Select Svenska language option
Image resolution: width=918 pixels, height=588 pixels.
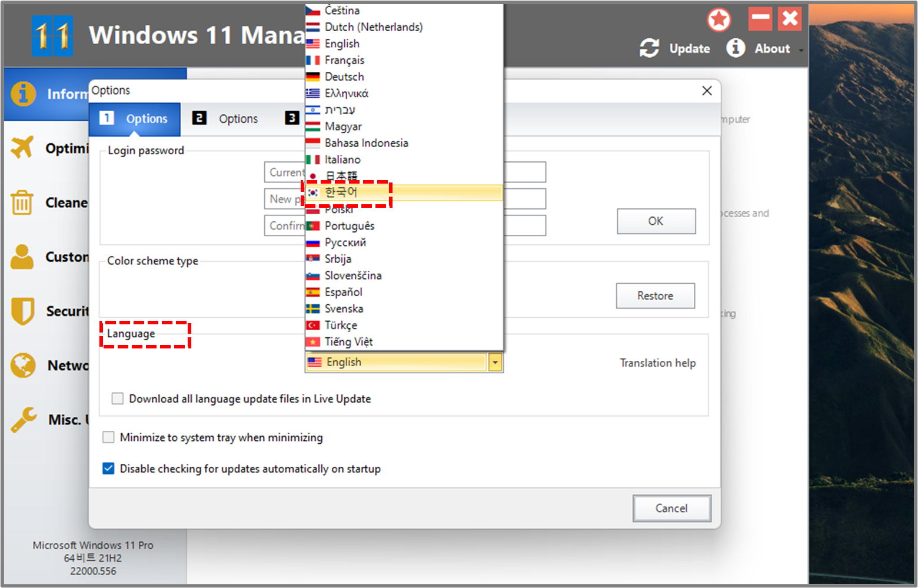pos(404,308)
